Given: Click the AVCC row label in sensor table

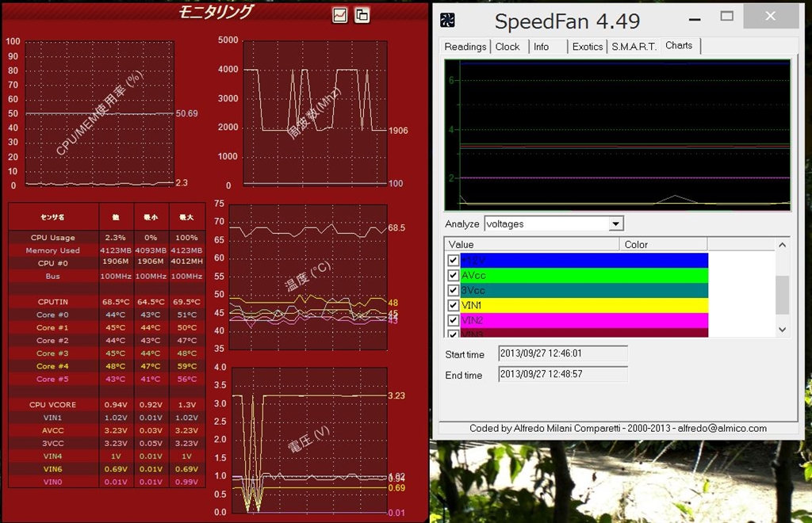Looking at the screenshot, I should (53, 430).
